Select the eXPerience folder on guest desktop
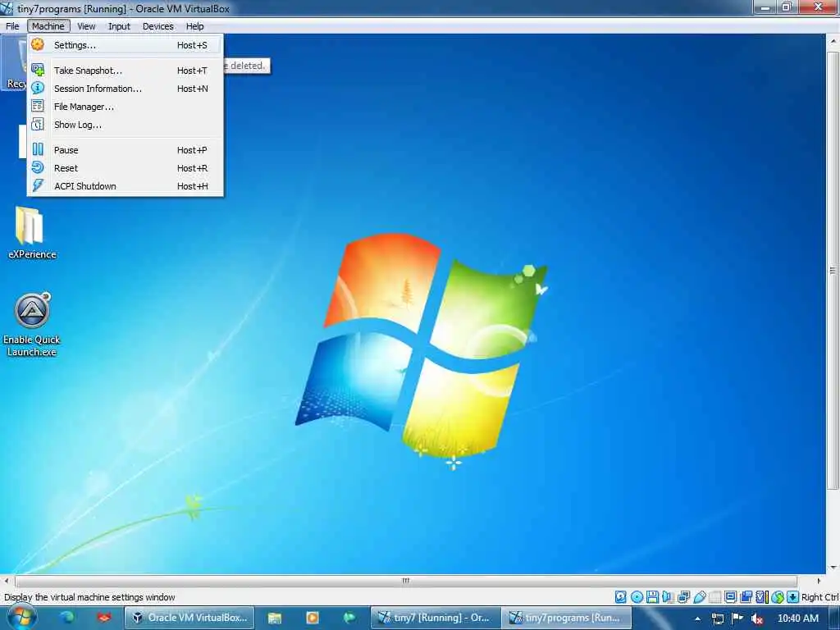 pyautogui.click(x=32, y=233)
